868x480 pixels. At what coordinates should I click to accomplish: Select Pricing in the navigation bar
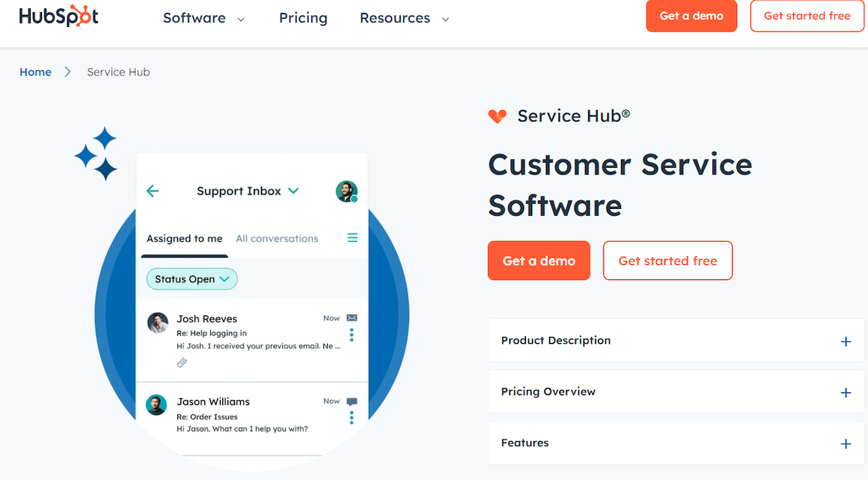click(303, 18)
